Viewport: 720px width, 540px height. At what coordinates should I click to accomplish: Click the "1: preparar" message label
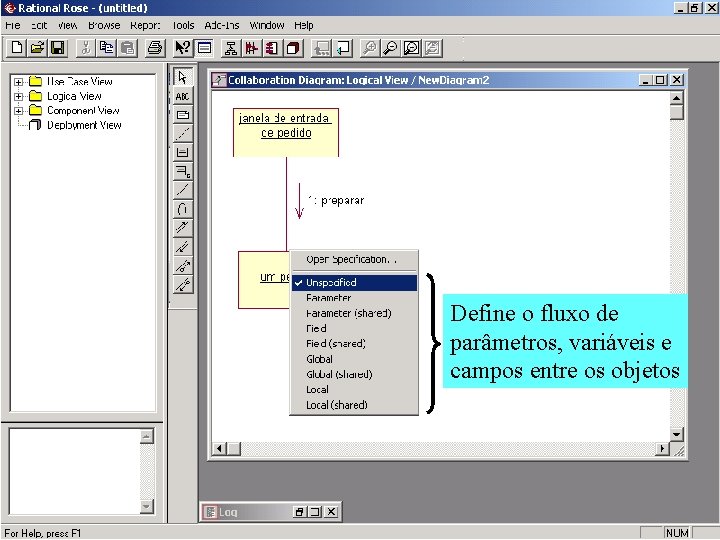tap(336, 200)
